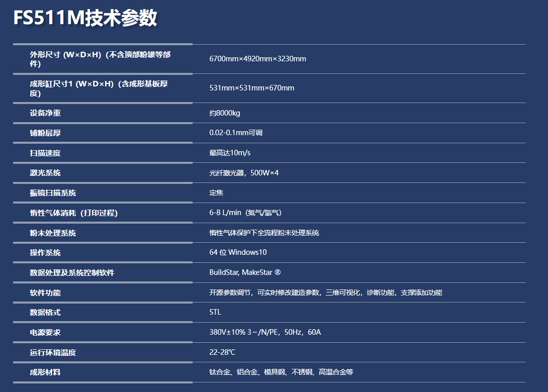The image size is (548, 392).
Task: Select the 惰性气体保护下全流程粉末处理系统 text
Action: pos(264,233)
